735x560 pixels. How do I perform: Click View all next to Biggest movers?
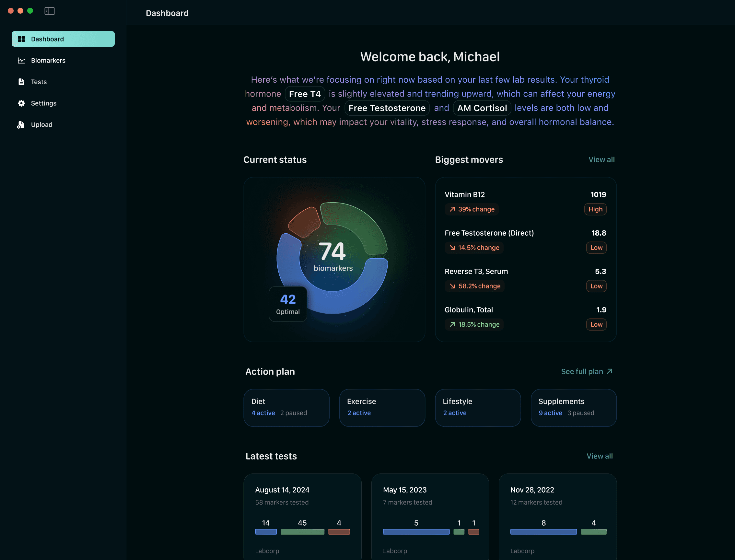point(601,160)
